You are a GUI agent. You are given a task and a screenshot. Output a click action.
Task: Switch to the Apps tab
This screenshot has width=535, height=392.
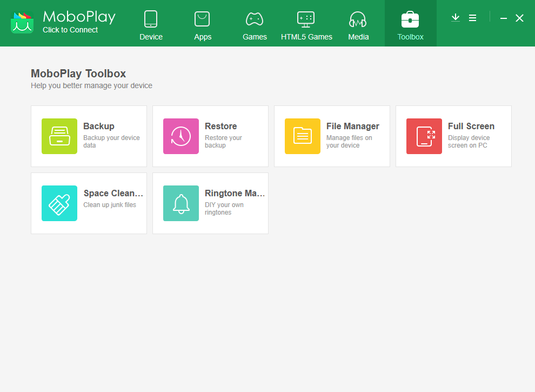coord(203,24)
